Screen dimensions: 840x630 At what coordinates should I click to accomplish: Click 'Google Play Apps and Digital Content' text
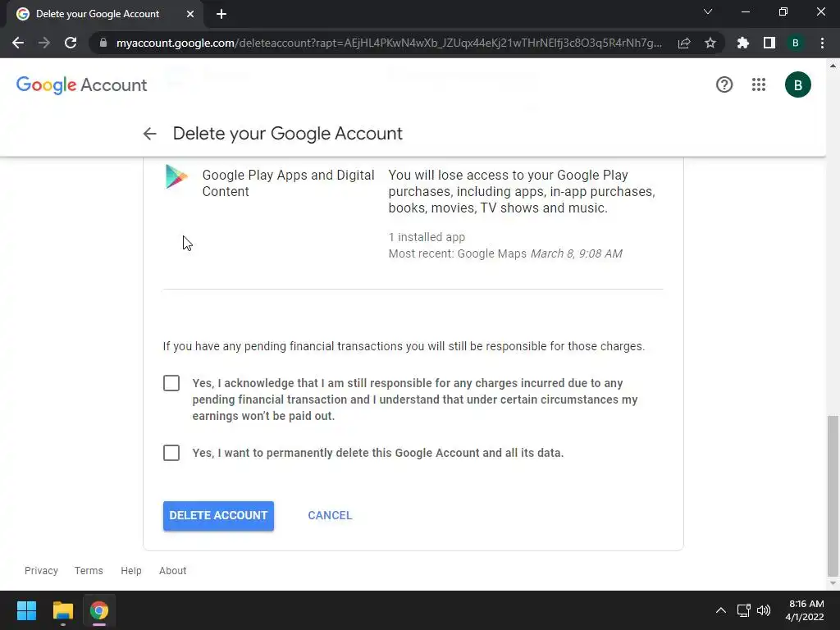pyautogui.click(x=288, y=183)
